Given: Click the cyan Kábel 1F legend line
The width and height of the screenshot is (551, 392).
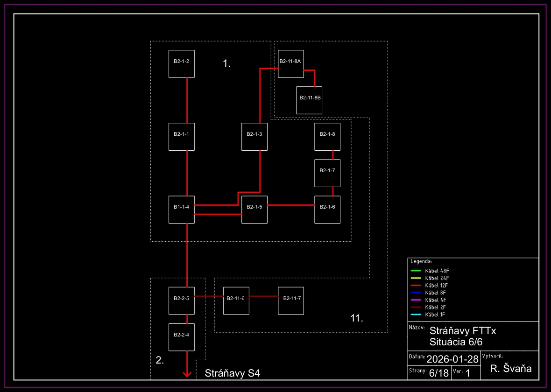Looking at the screenshot, I should click(x=416, y=315).
